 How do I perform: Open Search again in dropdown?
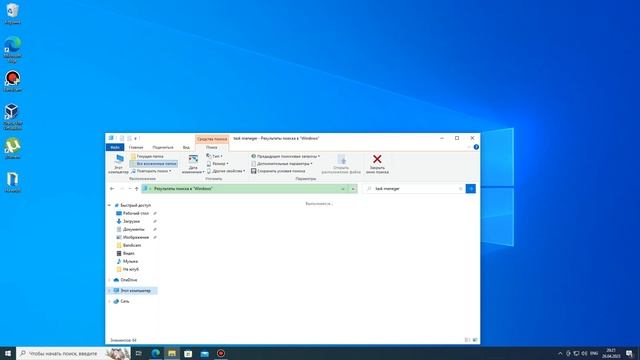click(x=151, y=171)
